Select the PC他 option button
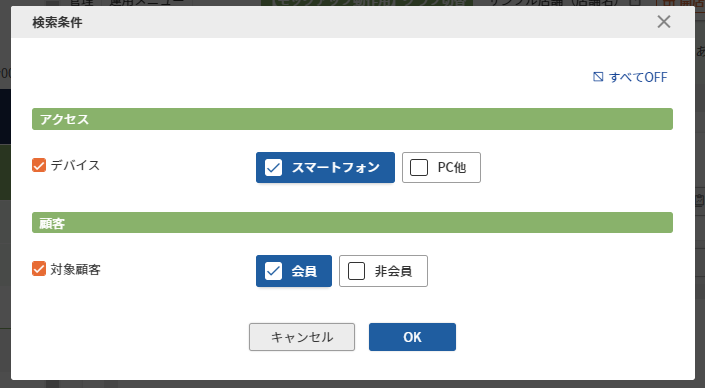This screenshot has height=388, width=705. coord(441,167)
